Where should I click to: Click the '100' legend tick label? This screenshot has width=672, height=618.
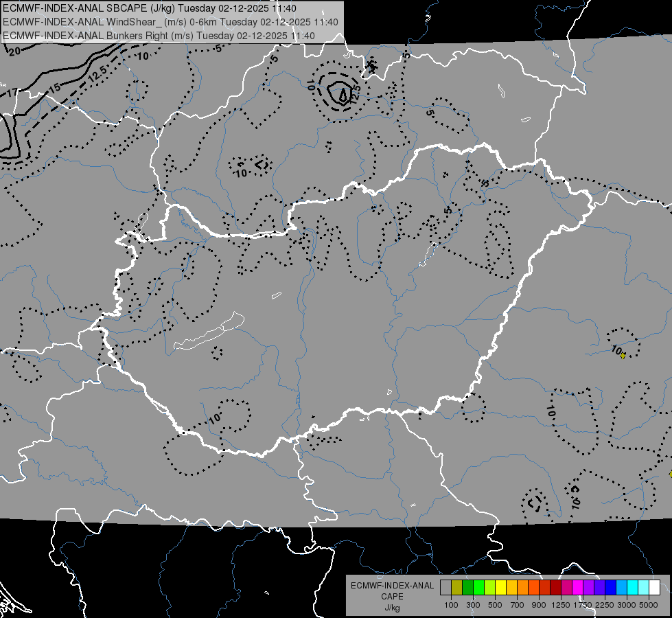point(451,605)
